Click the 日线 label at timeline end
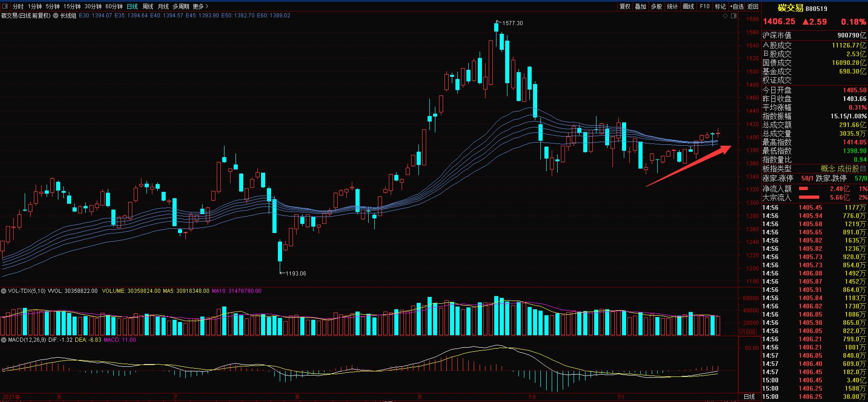Image resolution: width=868 pixels, height=402 pixels. coord(749,397)
